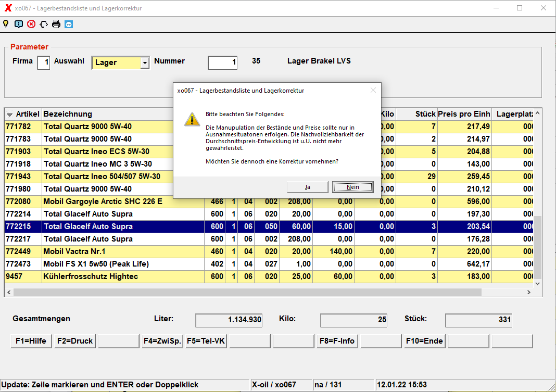
Task: Click the F2=Druck button
Action: click(x=75, y=341)
